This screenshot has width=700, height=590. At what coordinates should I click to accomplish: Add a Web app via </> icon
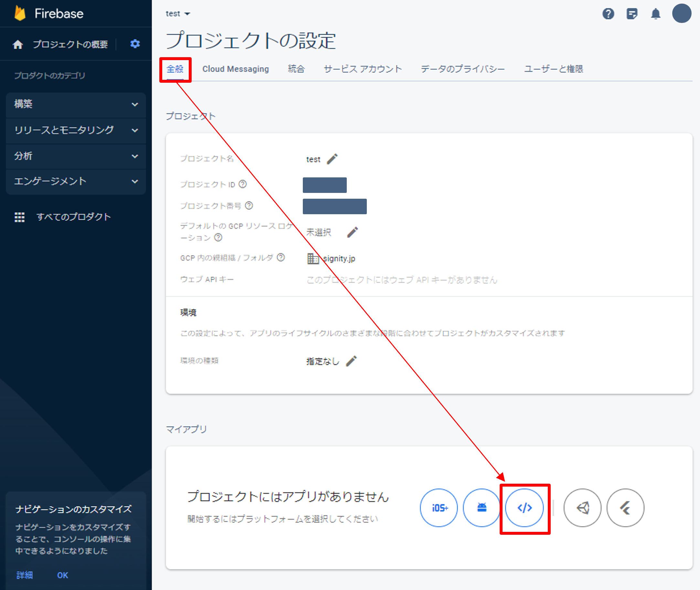point(525,508)
